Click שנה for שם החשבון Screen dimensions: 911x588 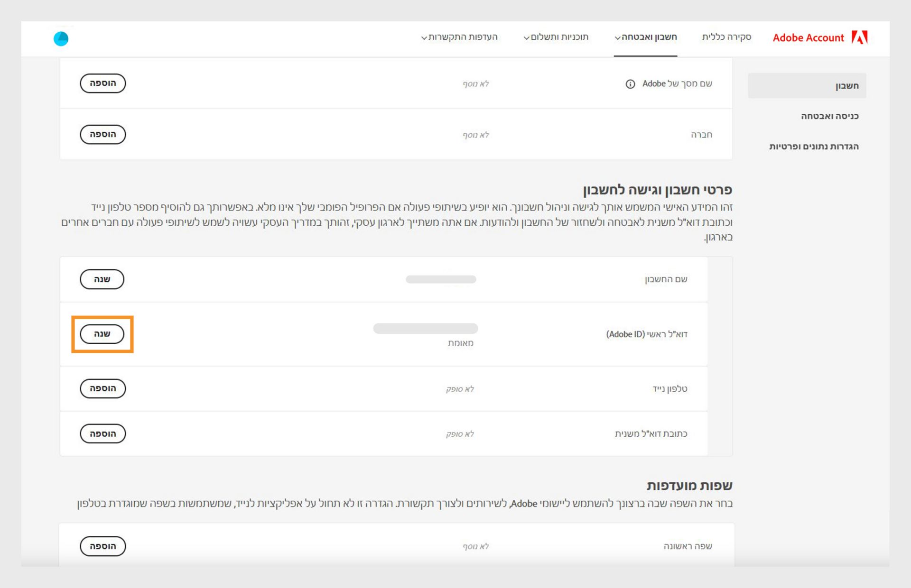tap(102, 279)
